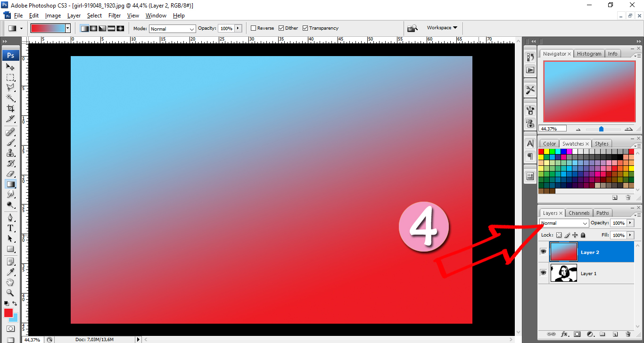
Task: Select the Slice tool
Action: click(10, 118)
